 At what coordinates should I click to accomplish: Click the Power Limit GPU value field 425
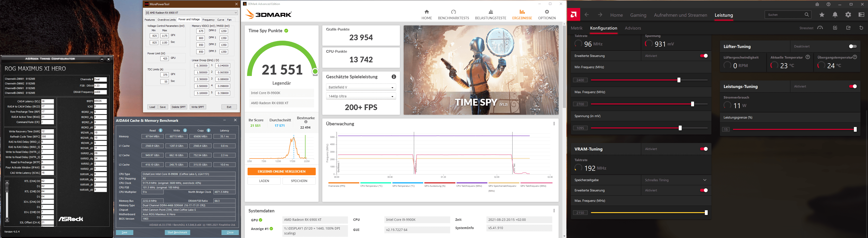pyautogui.click(x=164, y=59)
